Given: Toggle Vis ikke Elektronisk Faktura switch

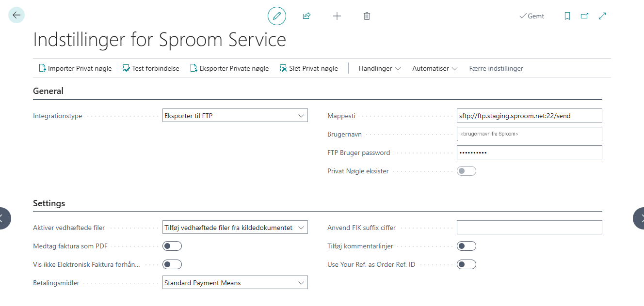Looking at the screenshot, I should [x=172, y=264].
